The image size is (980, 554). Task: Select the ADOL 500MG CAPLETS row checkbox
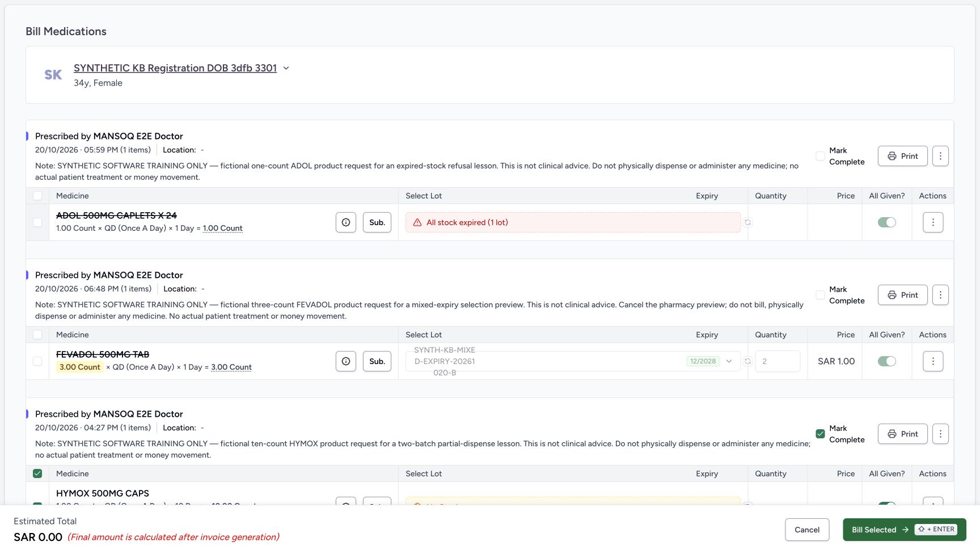37,222
